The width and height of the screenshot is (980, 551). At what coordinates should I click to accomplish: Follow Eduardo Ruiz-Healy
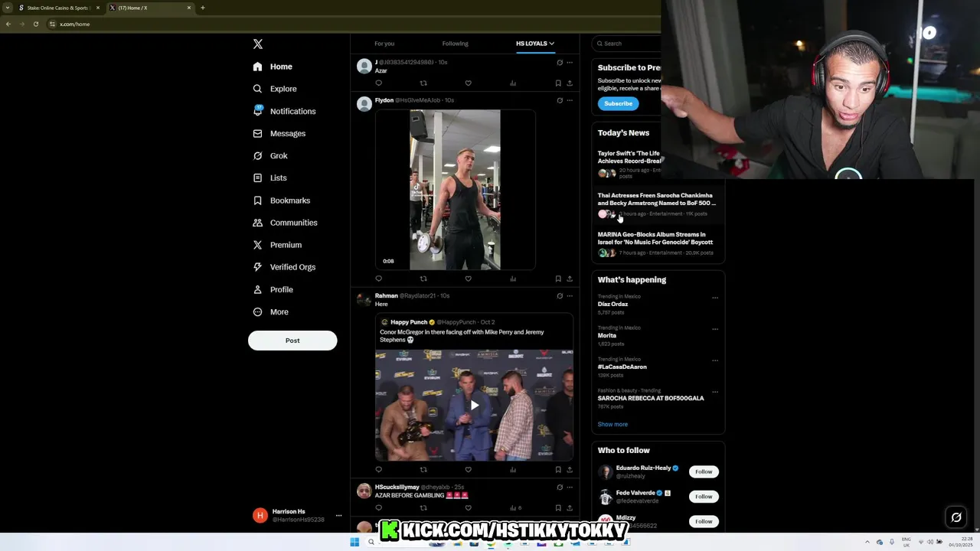pyautogui.click(x=704, y=471)
